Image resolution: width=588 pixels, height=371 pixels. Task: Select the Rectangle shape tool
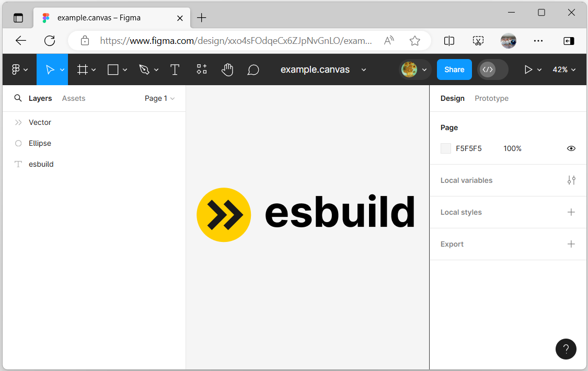[x=113, y=69]
